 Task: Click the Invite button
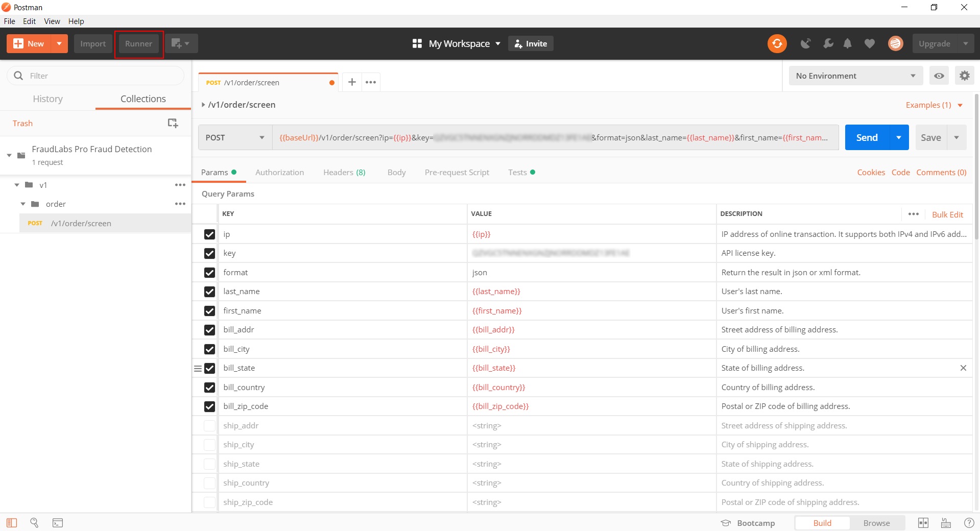(531, 43)
